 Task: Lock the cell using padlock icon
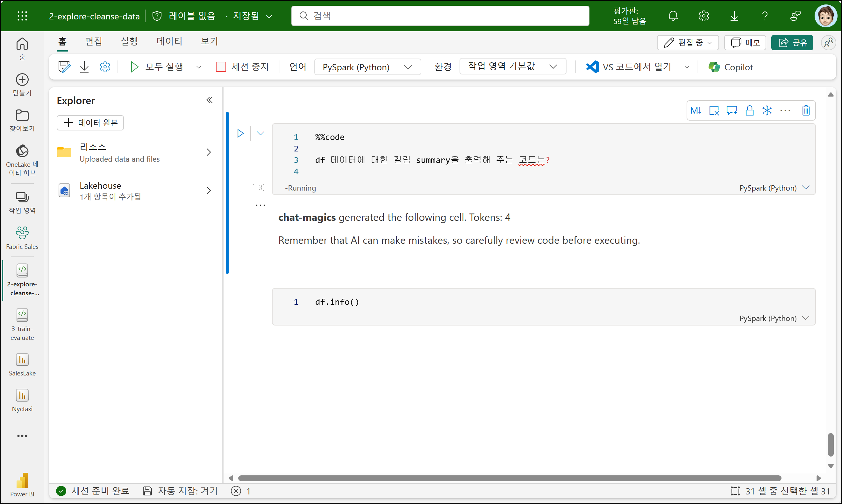click(749, 110)
